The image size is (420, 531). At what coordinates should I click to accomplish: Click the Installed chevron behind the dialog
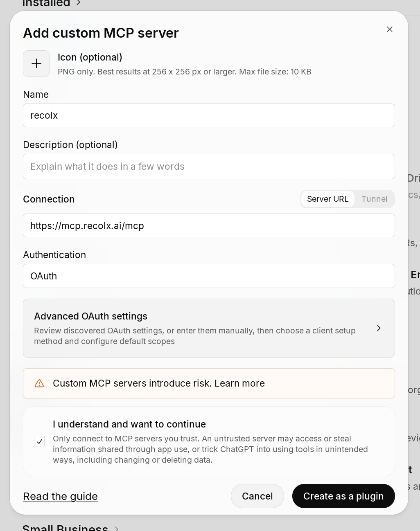point(78,3)
